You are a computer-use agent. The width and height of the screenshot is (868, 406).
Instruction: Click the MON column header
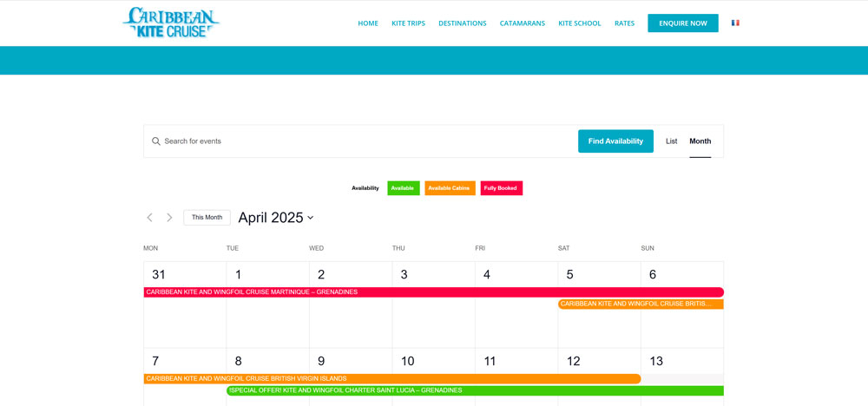150,248
